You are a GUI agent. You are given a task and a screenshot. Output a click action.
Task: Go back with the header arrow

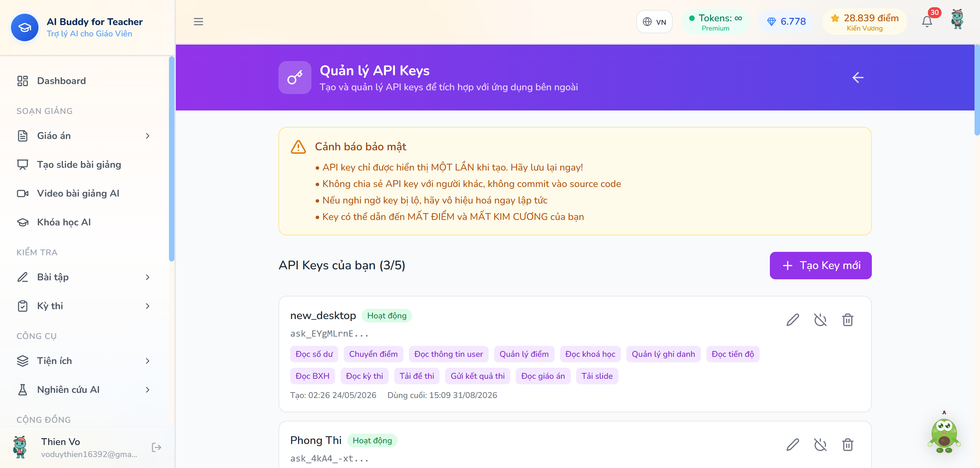[x=857, y=78]
